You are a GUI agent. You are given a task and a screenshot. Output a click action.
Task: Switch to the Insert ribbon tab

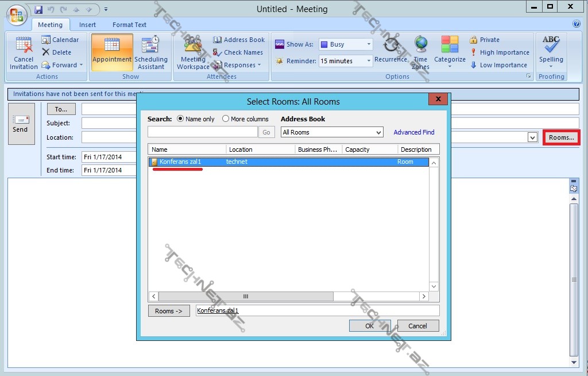pos(87,25)
